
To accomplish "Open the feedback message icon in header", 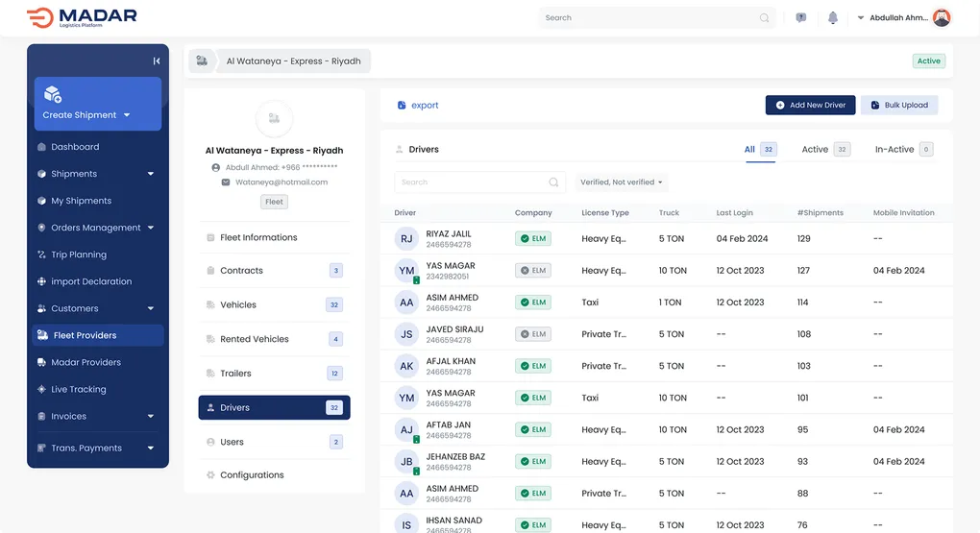I will click(800, 17).
